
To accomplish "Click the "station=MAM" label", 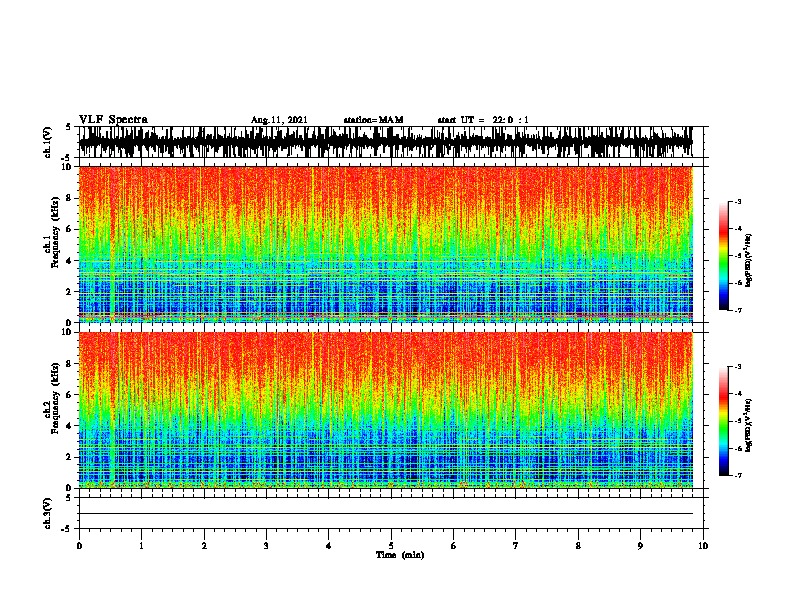I will pos(373,120).
